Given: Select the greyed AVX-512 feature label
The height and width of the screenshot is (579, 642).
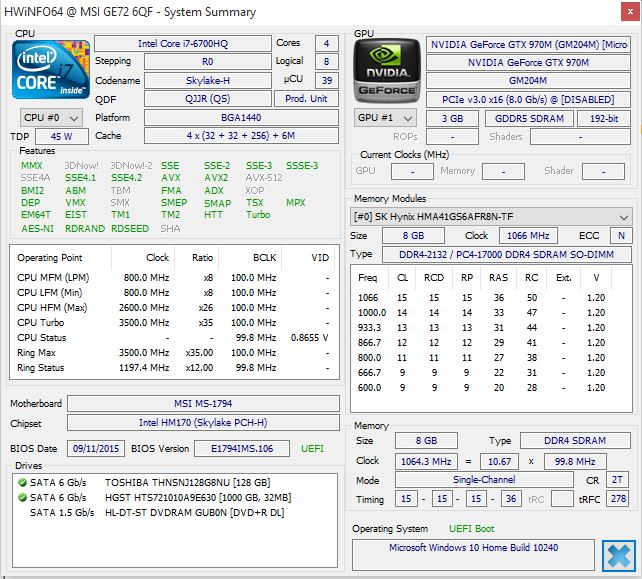Looking at the screenshot, I should [264, 178].
